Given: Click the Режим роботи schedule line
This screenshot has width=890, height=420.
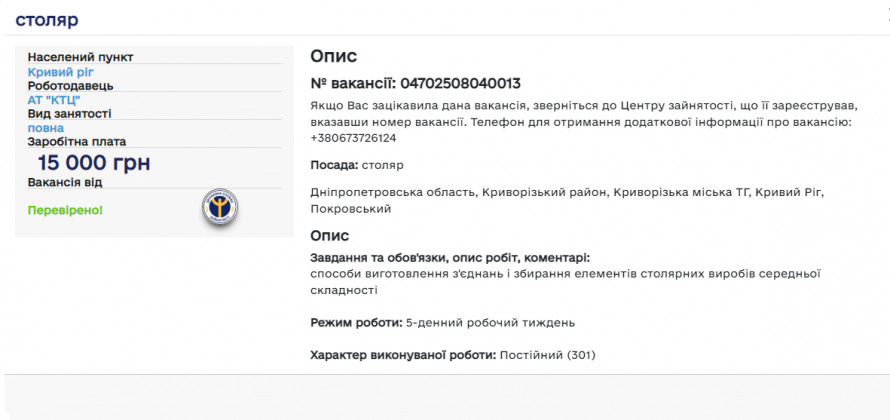Looking at the screenshot, I should coord(442,323).
